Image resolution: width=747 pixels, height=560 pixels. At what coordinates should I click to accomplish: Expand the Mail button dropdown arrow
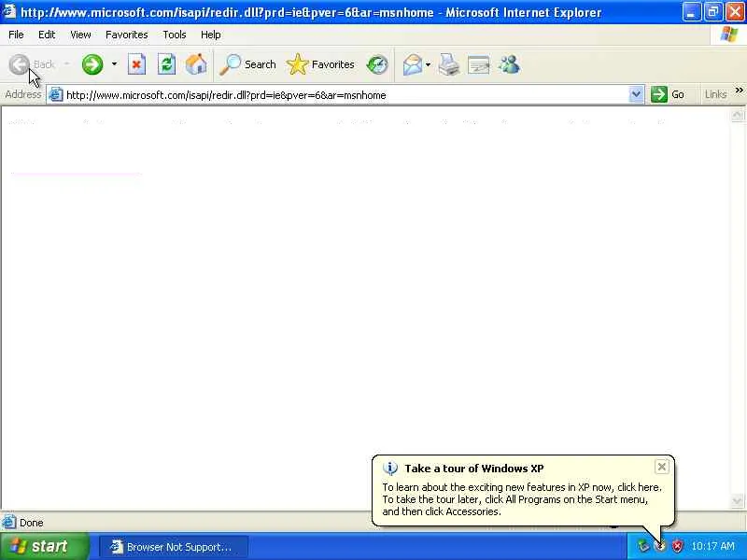428,64
